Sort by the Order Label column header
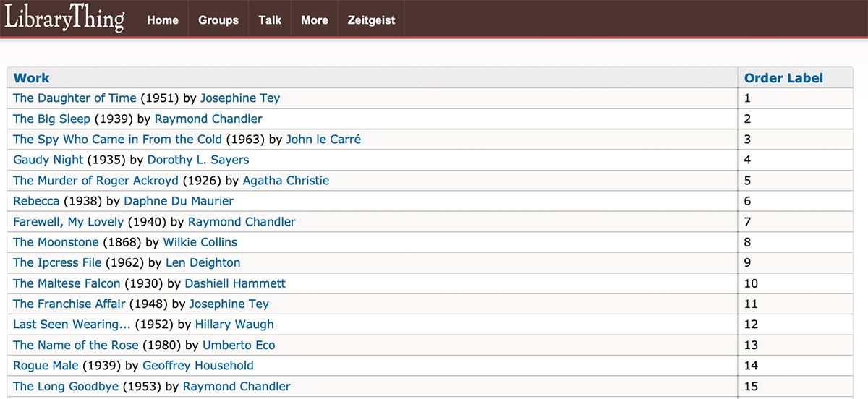 (x=783, y=78)
